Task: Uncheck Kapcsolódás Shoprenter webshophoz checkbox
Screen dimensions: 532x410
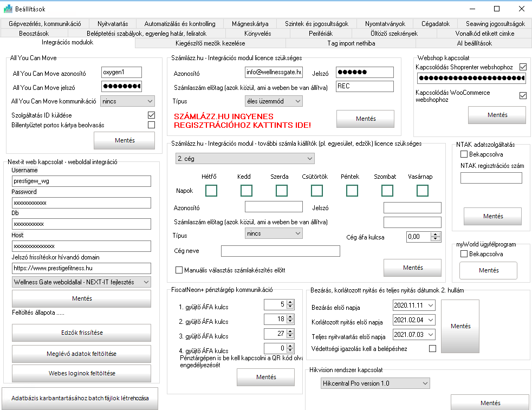Action: pyautogui.click(x=523, y=67)
